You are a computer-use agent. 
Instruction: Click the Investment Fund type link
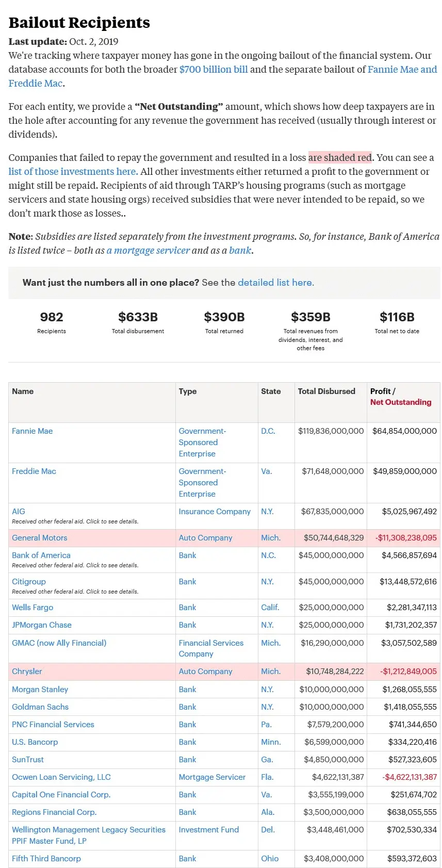click(x=209, y=829)
